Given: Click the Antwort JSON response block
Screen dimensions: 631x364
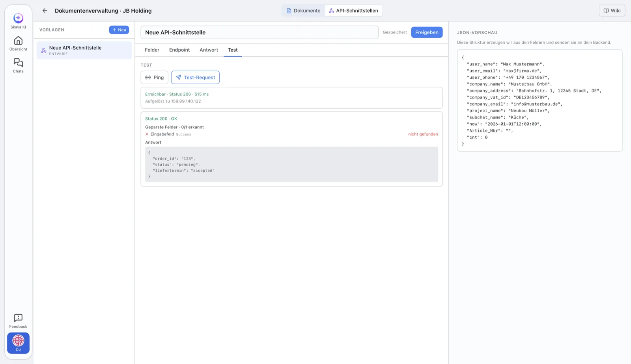Looking at the screenshot, I should 291,164.
